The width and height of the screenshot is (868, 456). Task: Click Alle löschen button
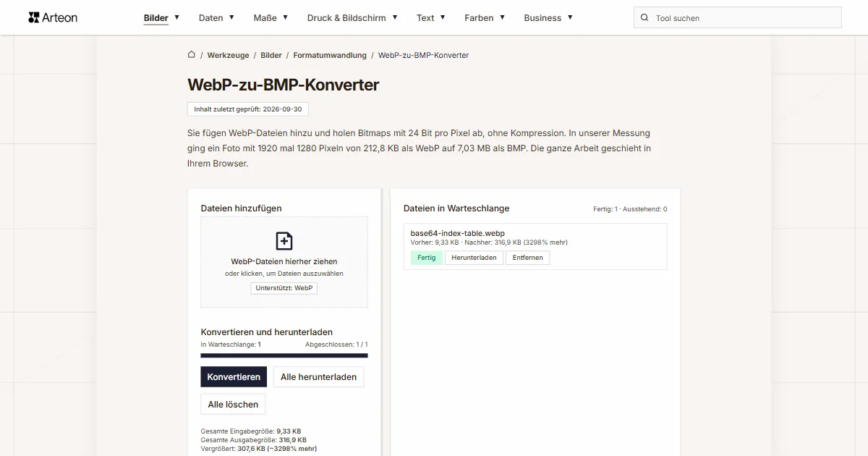pyautogui.click(x=233, y=404)
